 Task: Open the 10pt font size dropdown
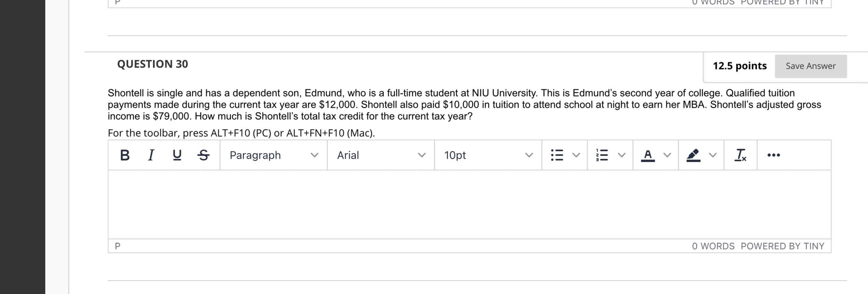coord(488,155)
